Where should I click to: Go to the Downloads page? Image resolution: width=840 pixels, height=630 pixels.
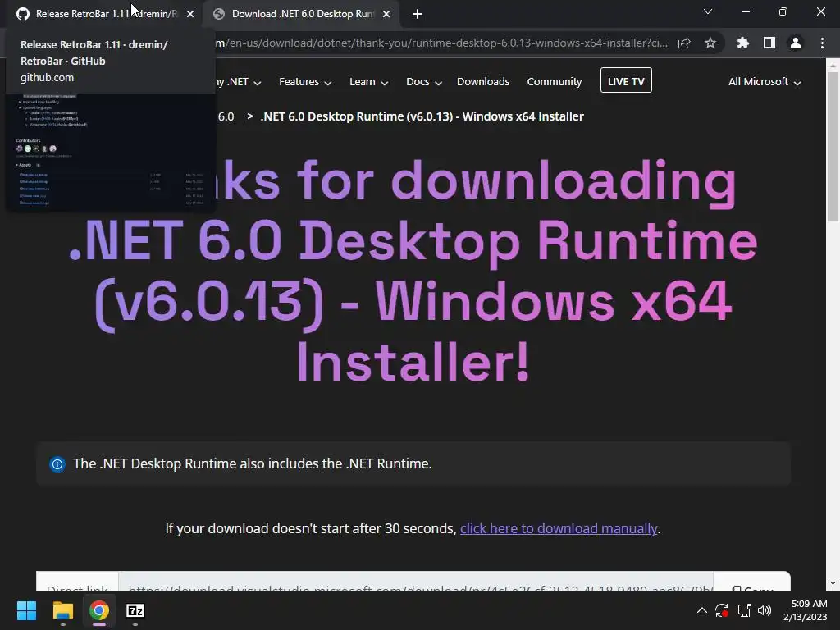(x=482, y=82)
